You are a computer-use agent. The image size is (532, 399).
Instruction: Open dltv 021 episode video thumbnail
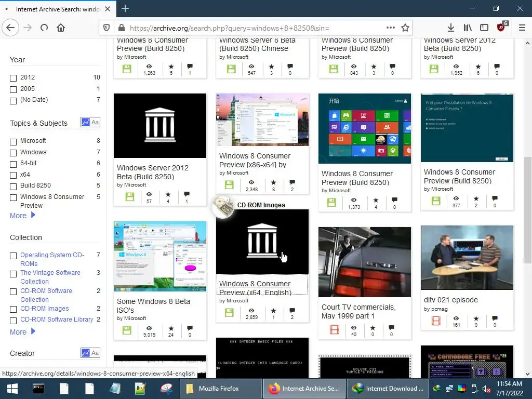pyautogui.click(x=467, y=258)
